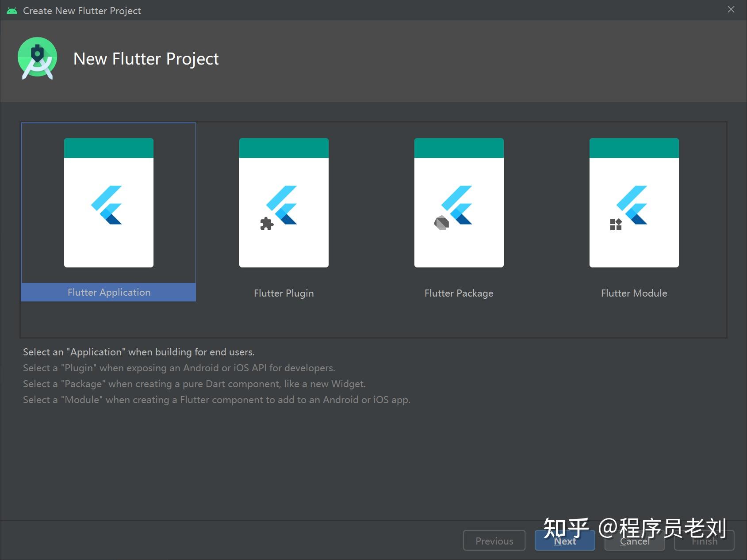Click the Flutter Package label text
The image size is (747, 560).
tap(459, 293)
